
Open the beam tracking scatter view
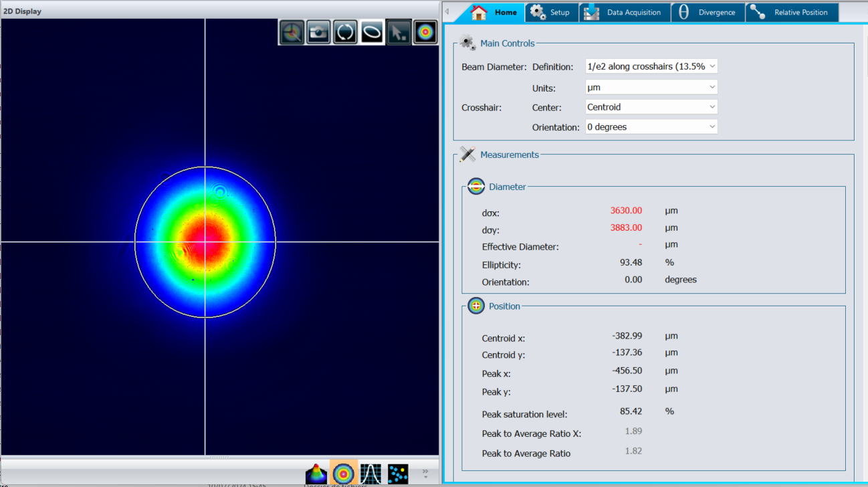tap(398, 474)
